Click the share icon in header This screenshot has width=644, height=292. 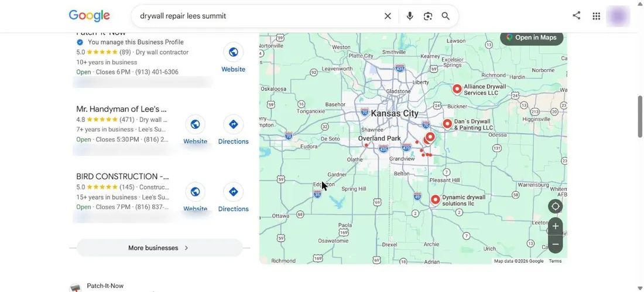577,16
